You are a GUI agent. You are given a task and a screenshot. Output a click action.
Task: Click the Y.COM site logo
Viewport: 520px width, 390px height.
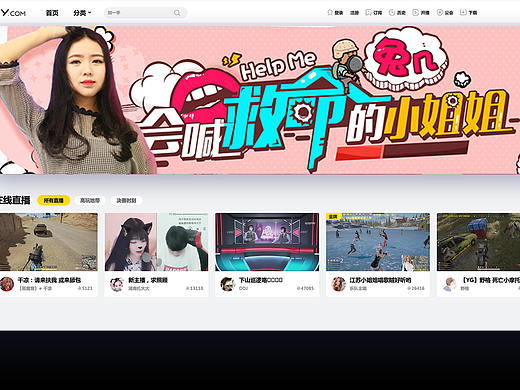tap(13, 13)
